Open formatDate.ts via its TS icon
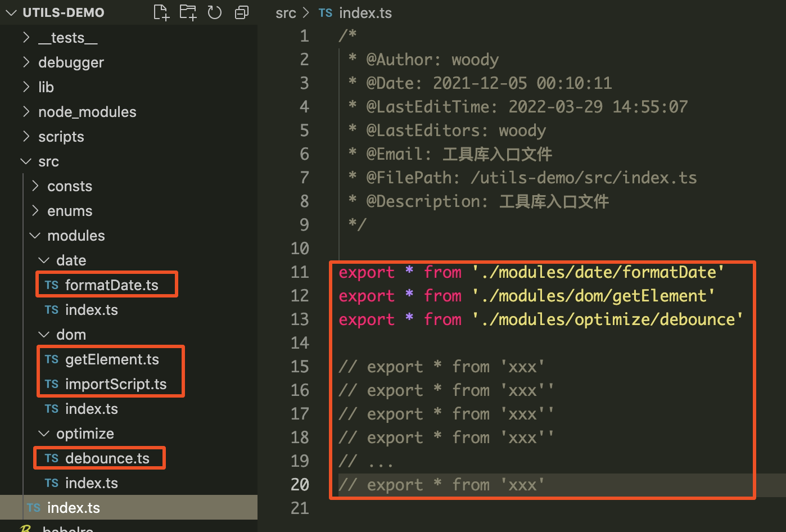786x532 pixels. point(52,285)
